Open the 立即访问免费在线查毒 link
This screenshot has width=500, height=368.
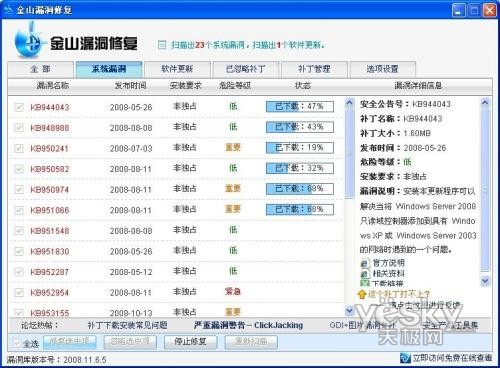point(452,358)
